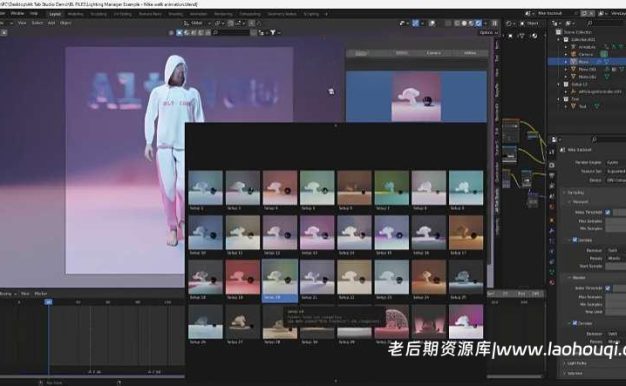Click the render Time Limit field
The width and height of the screenshot is (626, 386).
616,312
